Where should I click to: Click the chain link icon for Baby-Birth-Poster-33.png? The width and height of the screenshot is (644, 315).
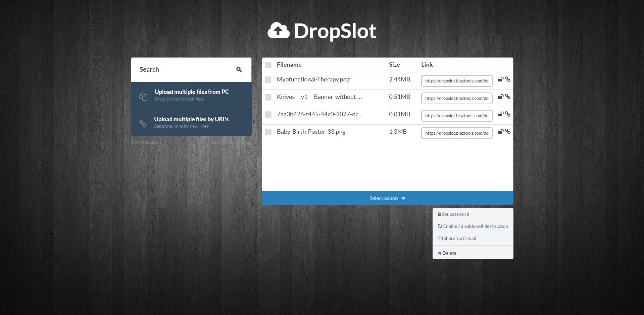pyautogui.click(x=508, y=132)
